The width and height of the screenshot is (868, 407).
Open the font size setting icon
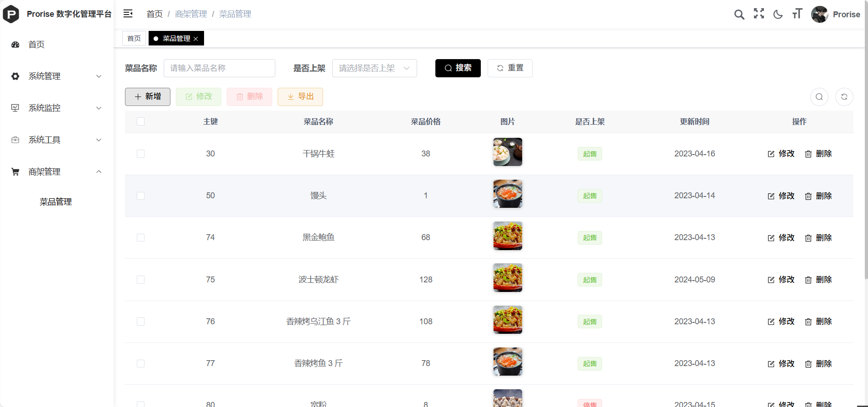(x=797, y=14)
